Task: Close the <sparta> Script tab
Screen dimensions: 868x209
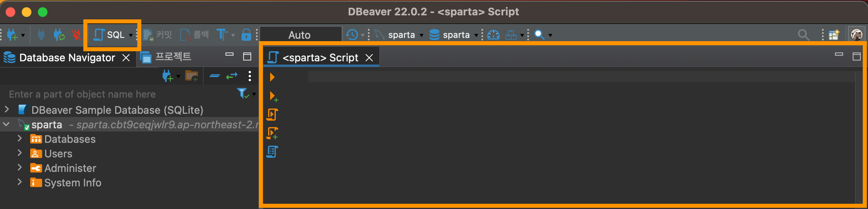Action: pos(369,58)
